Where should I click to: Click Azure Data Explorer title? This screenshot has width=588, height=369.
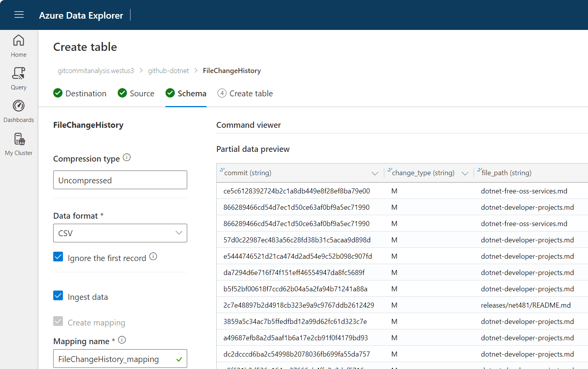(81, 16)
